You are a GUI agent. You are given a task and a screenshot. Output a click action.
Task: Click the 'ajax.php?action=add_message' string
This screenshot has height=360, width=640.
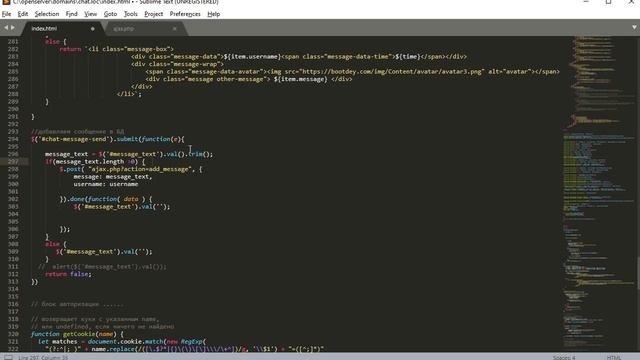pos(141,169)
